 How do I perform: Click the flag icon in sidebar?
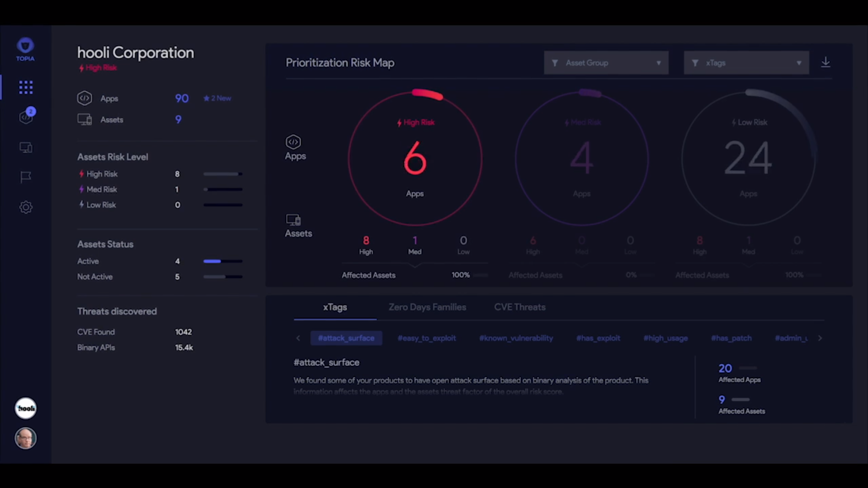(26, 177)
